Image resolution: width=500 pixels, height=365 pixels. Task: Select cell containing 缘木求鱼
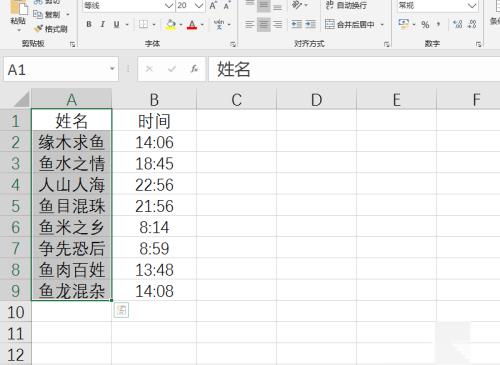(x=72, y=142)
